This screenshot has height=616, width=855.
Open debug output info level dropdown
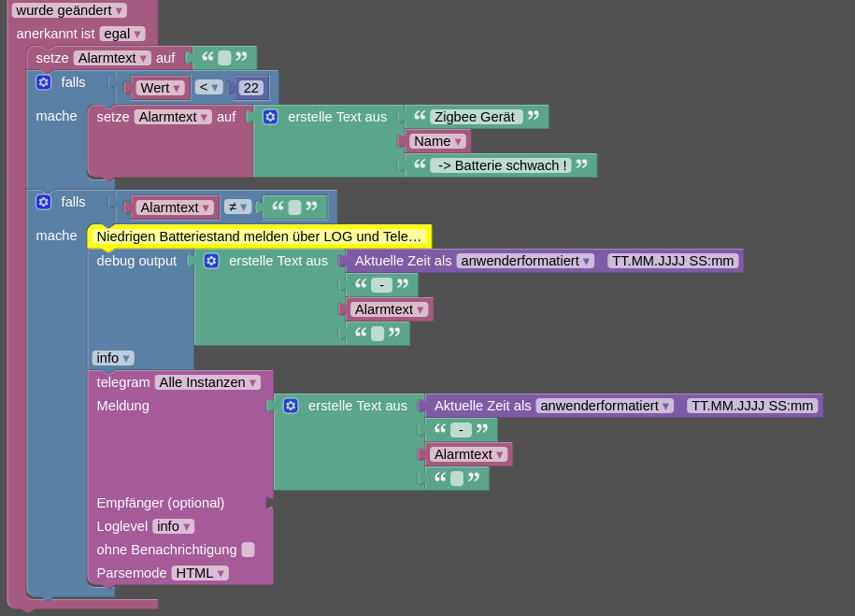(113, 358)
